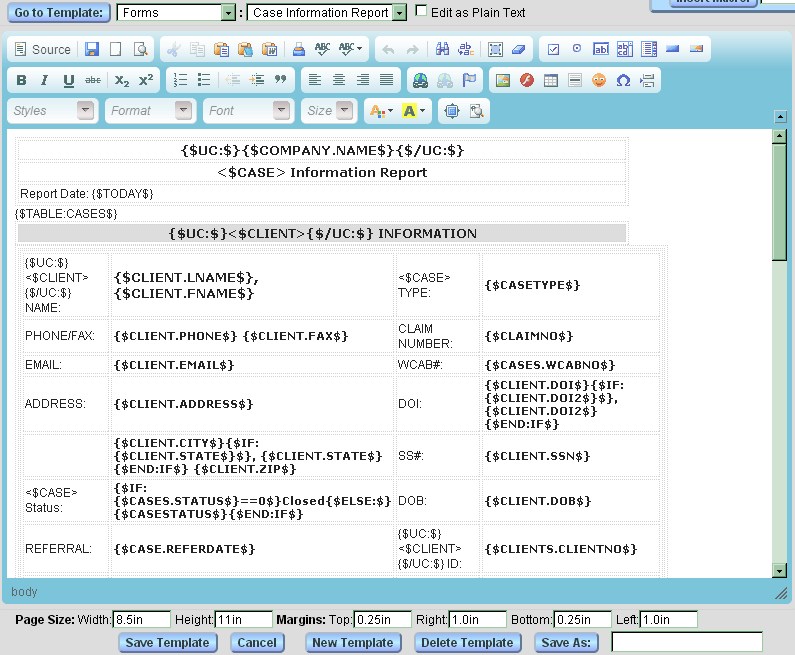
Task: Apply block quote formatting
Action: point(280,80)
